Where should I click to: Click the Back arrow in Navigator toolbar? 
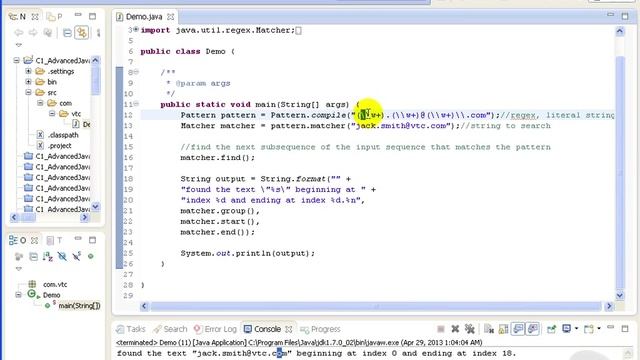point(18,33)
